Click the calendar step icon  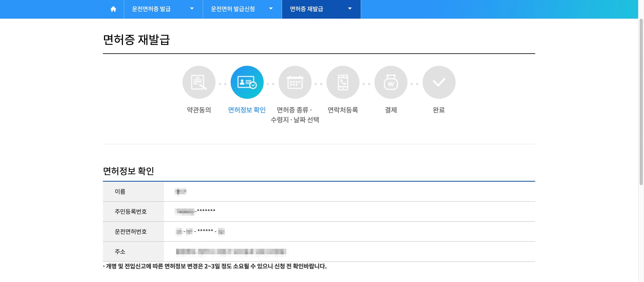(295, 82)
